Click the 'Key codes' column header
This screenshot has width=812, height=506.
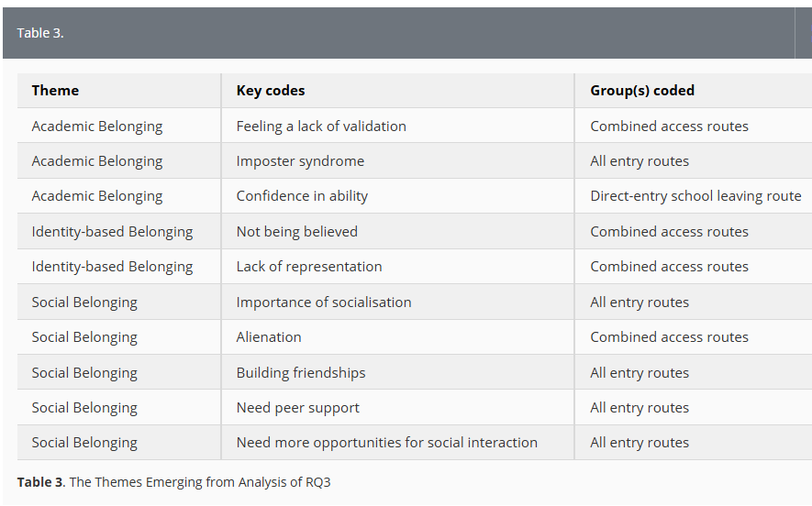(x=271, y=91)
